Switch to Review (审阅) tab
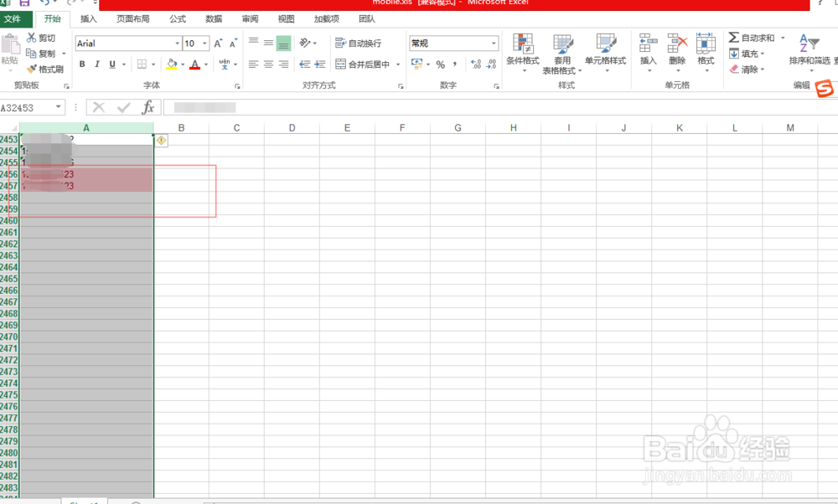This screenshot has height=504, width=838. [x=250, y=19]
